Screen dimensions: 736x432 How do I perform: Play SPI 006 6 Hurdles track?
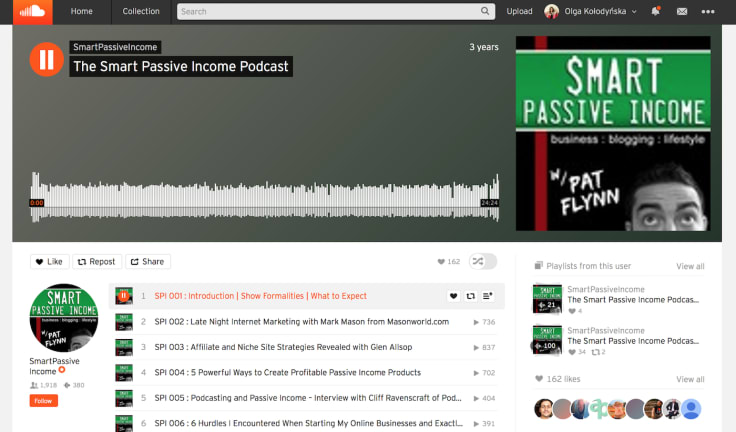pos(308,423)
